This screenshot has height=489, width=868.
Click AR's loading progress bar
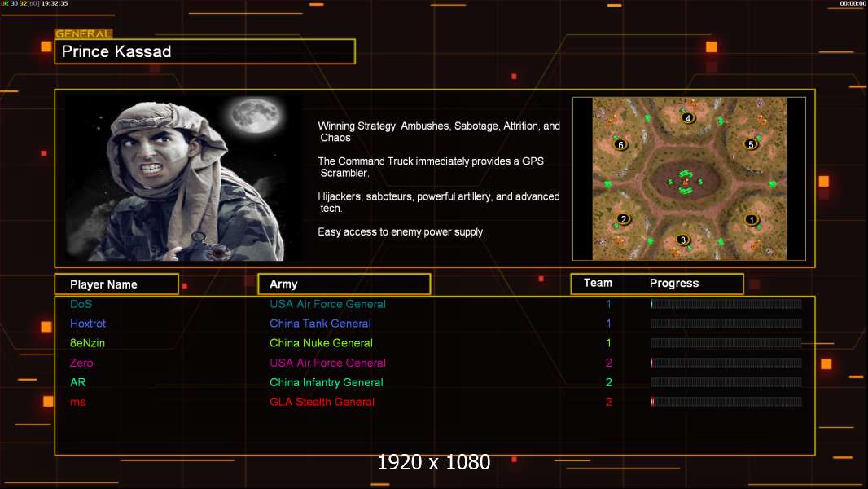point(726,382)
